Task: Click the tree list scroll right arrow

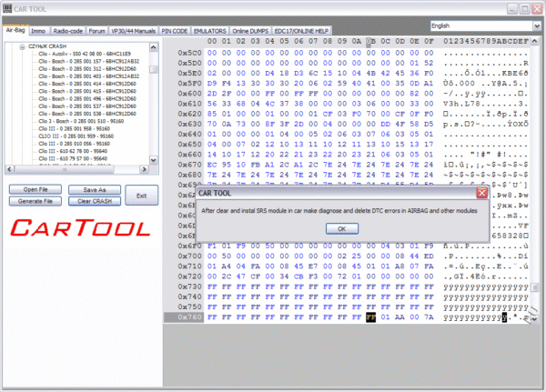Action: [x=144, y=169]
